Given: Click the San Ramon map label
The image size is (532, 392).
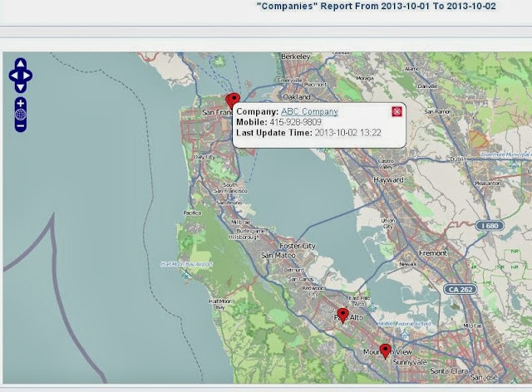Looking at the screenshot, I should [x=438, y=111].
